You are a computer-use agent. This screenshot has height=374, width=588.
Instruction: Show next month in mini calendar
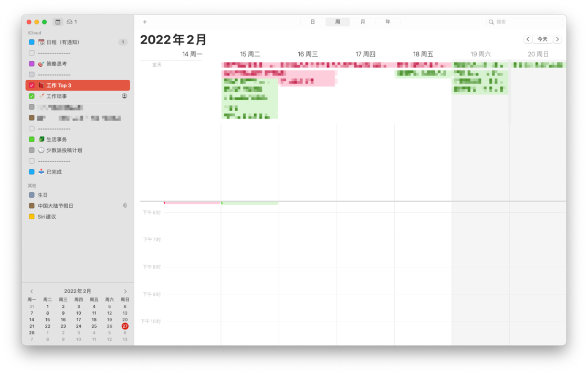(x=125, y=291)
